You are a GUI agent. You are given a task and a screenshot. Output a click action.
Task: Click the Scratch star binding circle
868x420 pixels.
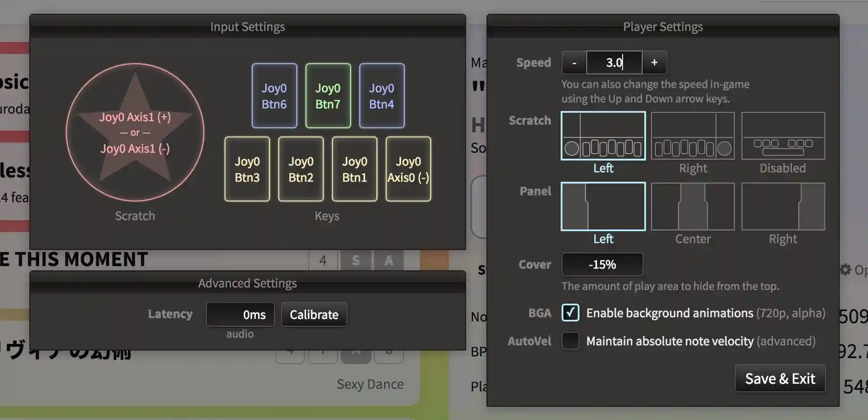(x=135, y=132)
